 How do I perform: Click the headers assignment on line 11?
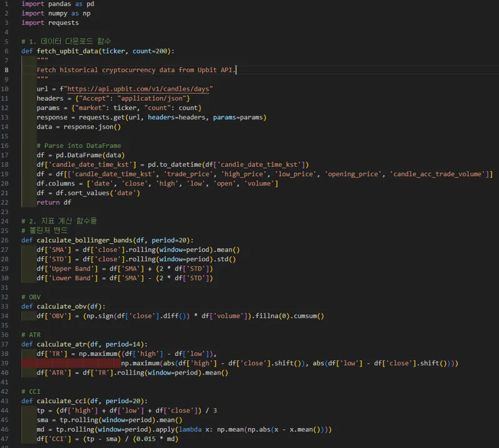click(113, 98)
